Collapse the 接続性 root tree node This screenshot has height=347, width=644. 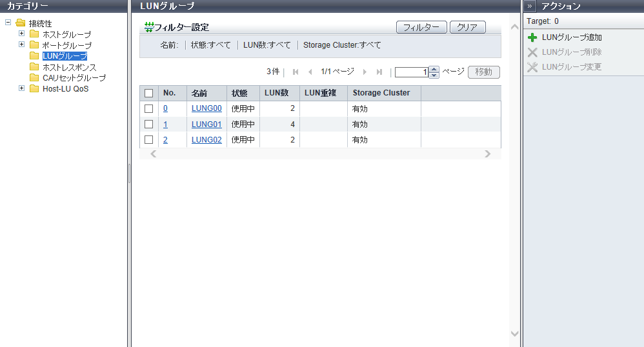(8, 23)
